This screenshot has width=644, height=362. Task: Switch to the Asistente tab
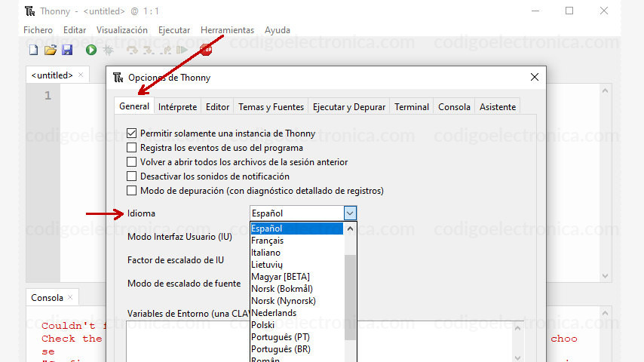(498, 107)
